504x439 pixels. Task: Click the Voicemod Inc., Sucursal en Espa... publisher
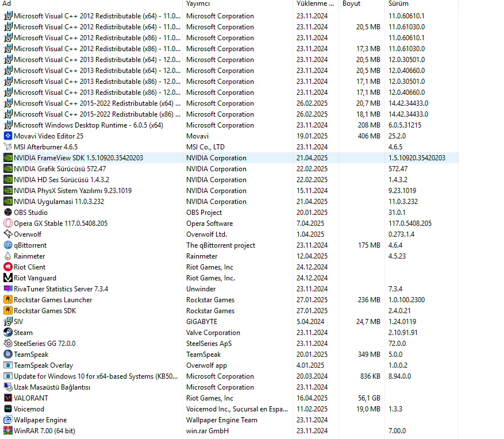[237, 410]
